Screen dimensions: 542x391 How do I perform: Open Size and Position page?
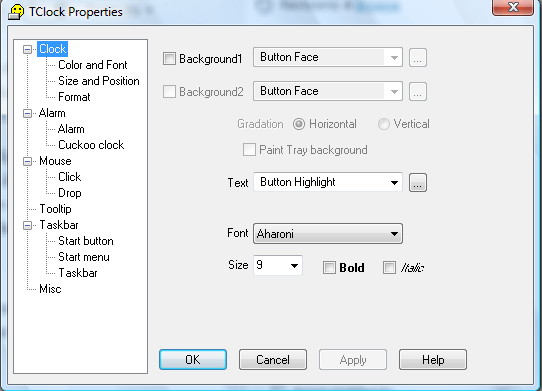[x=99, y=81]
